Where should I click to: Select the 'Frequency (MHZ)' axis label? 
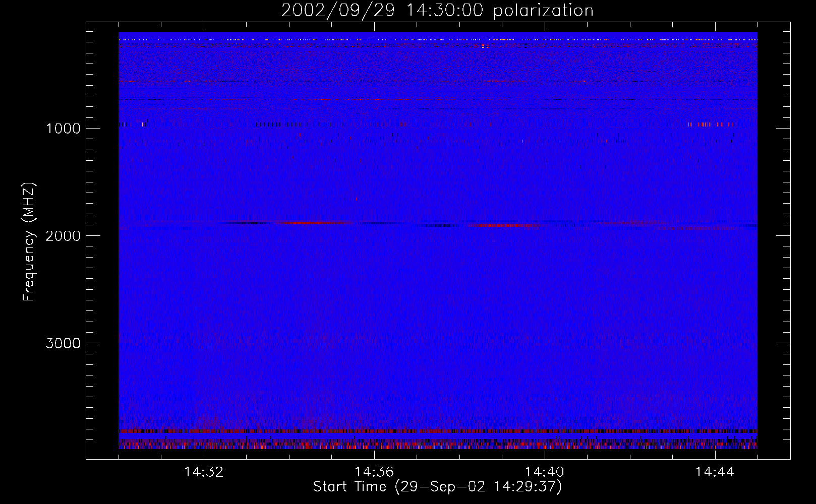(x=29, y=242)
